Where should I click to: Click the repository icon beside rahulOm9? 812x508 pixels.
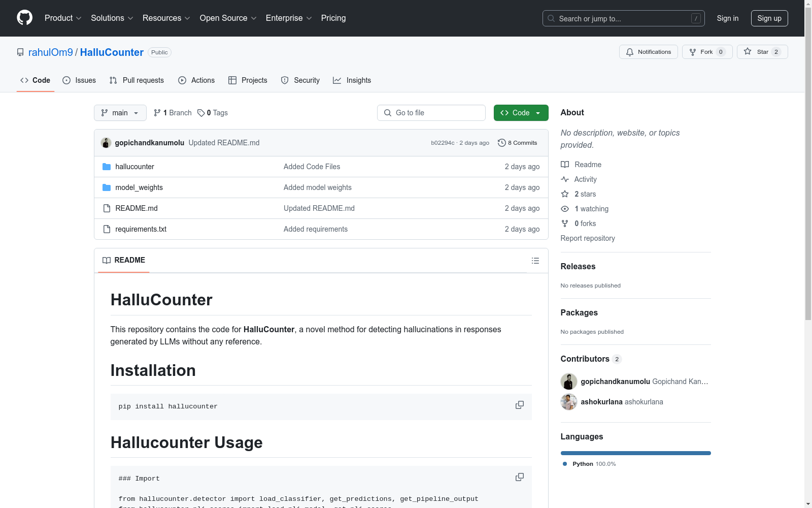point(20,52)
